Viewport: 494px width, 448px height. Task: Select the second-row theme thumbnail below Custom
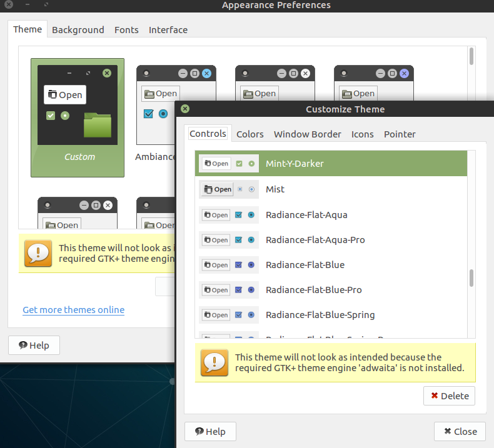[78, 213]
